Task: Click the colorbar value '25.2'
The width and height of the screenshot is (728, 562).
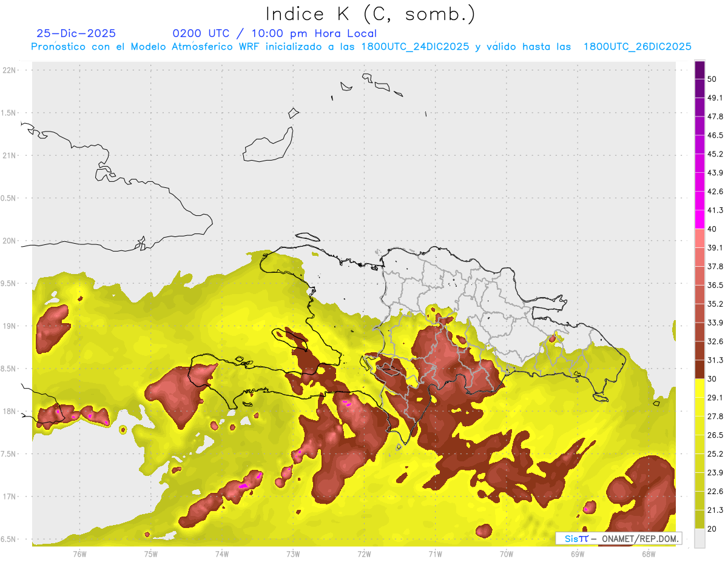Action: 715,454
